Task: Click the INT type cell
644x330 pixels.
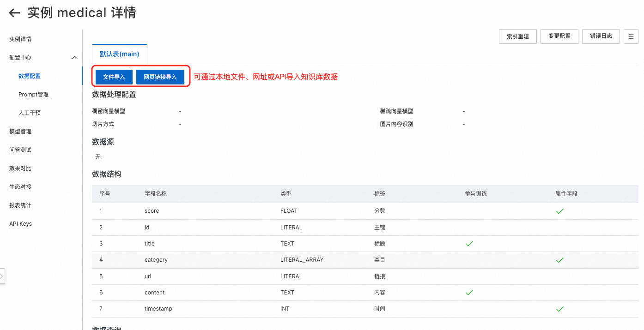Action: [285, 309]
